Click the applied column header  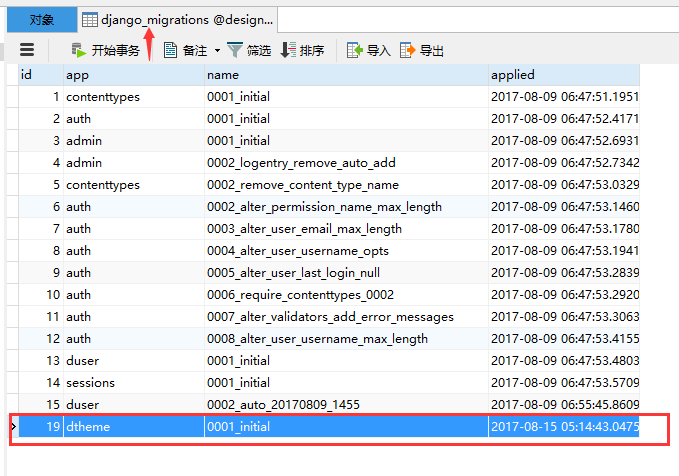[x=564, y=75]
